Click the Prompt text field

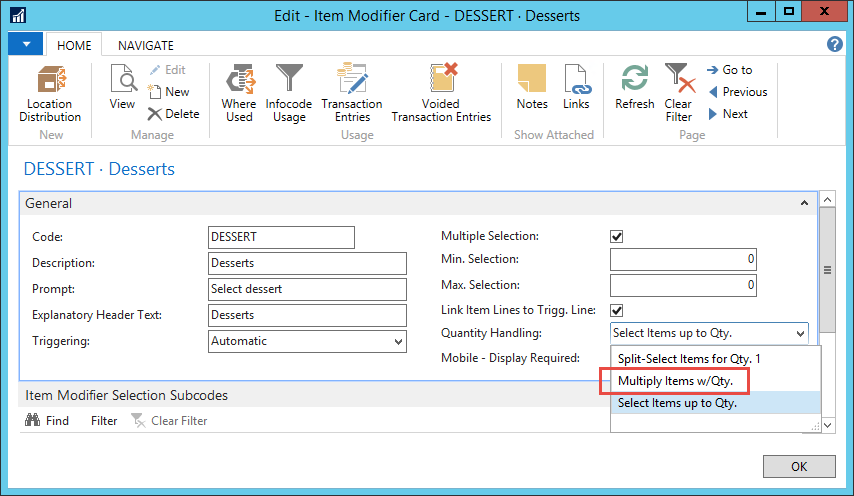(x=307, y=289)
